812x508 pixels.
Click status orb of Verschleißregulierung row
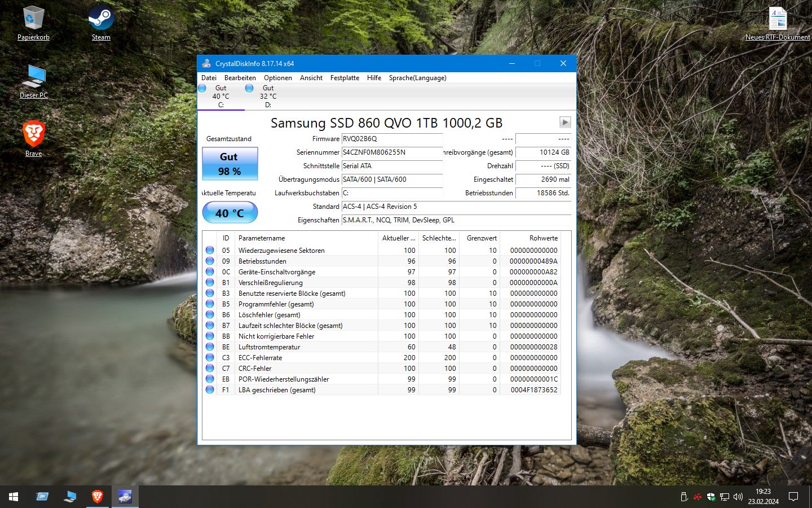point(210,282)
